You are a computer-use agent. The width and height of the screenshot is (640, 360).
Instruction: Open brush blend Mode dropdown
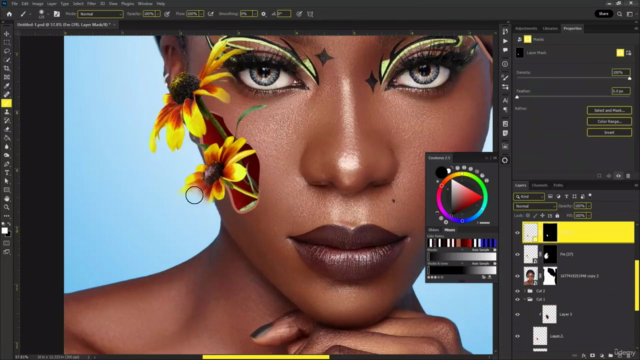(x=100, y=14)
